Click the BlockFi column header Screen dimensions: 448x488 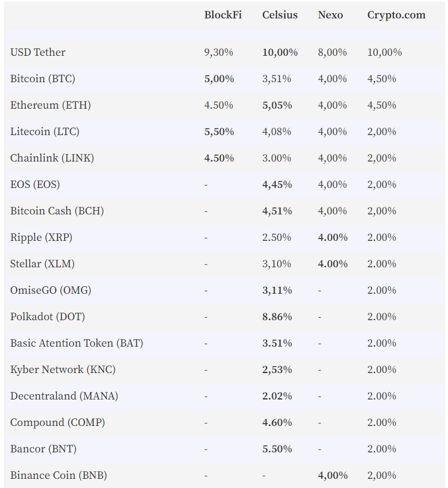[x=223, y=15]
